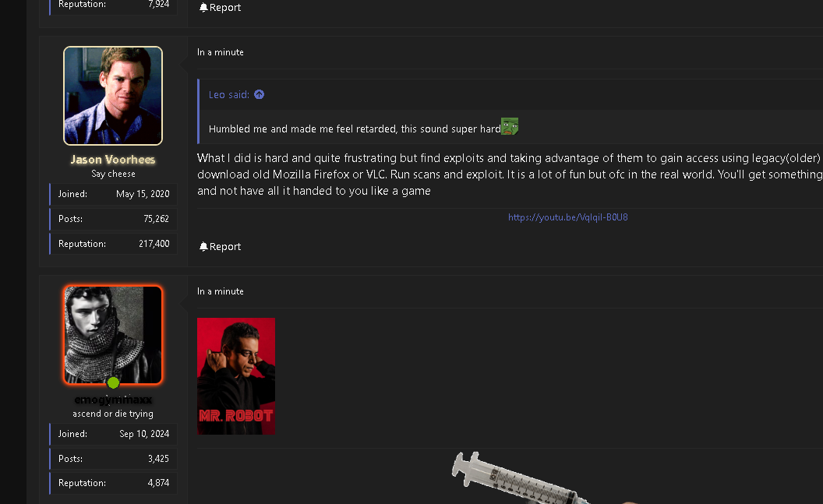The height and width of the screenshot is (504, 823).
Task: Select emogymmaxx's post count 3,425
Action: 158,459
